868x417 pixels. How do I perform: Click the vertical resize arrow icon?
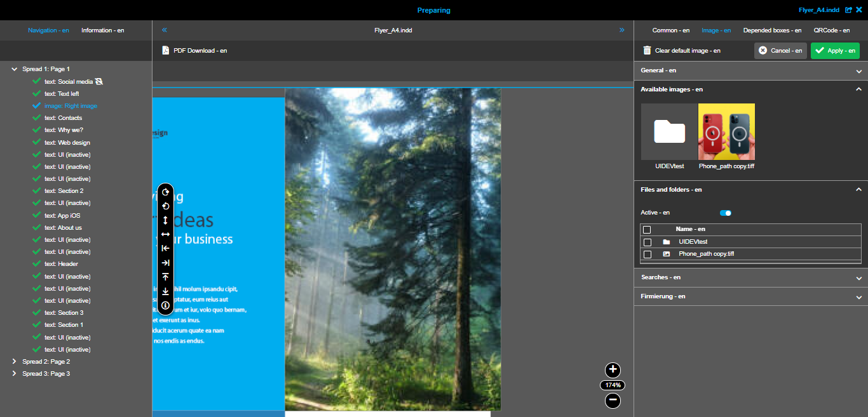(165, 220)
